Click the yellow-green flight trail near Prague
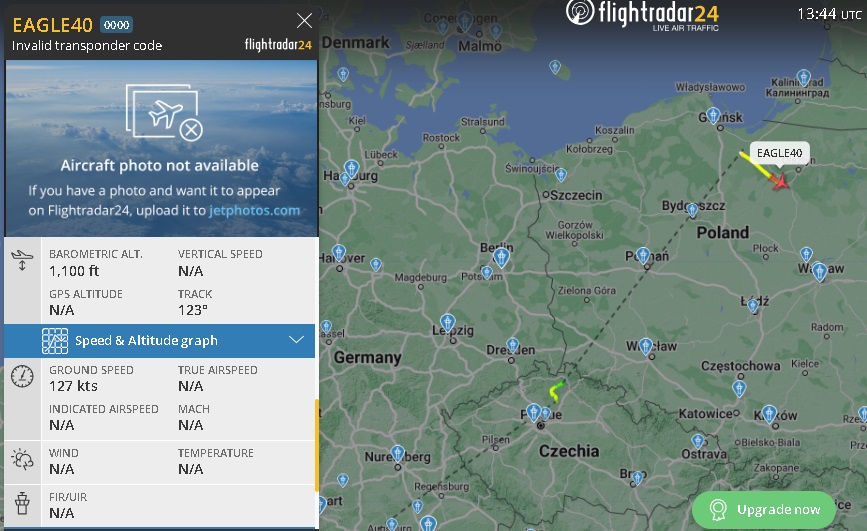This screenshot has width=867, height=531. pyautogui.click(x=556, y=391)
